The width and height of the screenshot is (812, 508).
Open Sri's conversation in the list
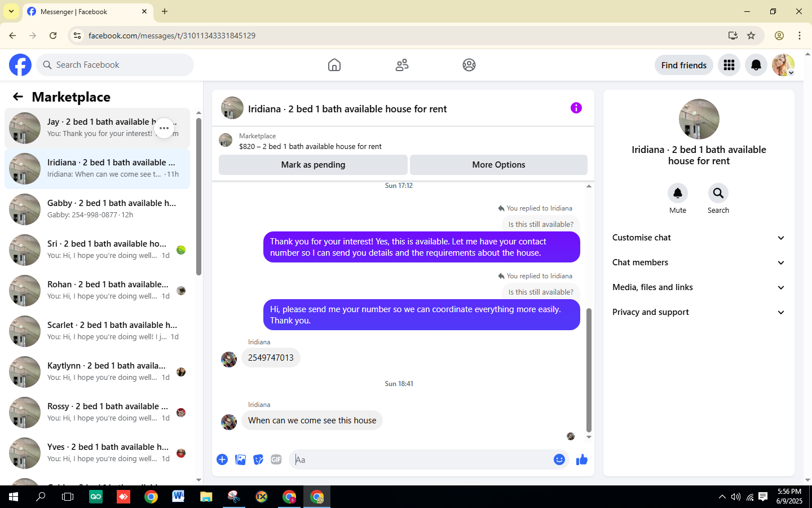[x=97, y=250]
